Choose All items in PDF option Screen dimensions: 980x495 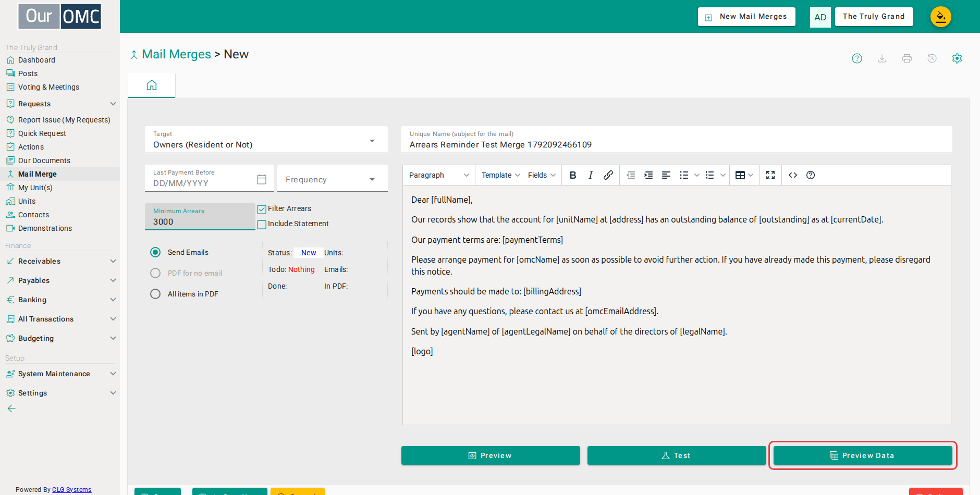(x=155, y=294)
